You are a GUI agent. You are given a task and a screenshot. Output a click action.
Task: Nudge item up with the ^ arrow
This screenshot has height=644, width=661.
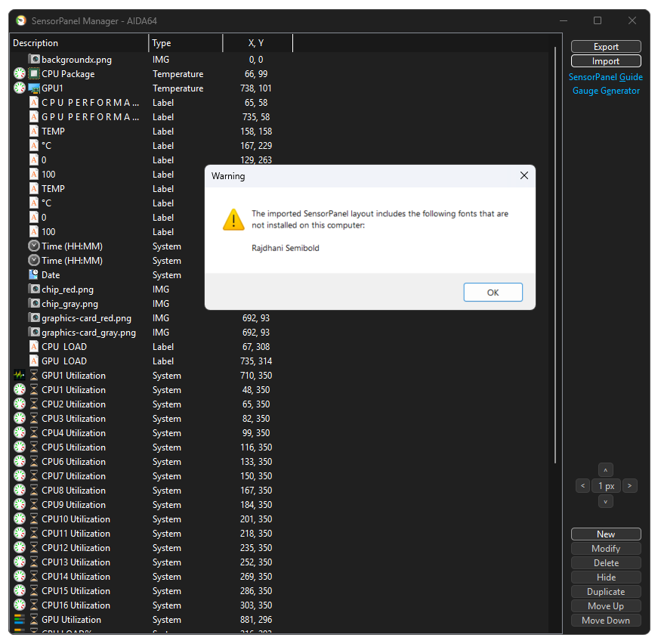(x=605, y=470)
